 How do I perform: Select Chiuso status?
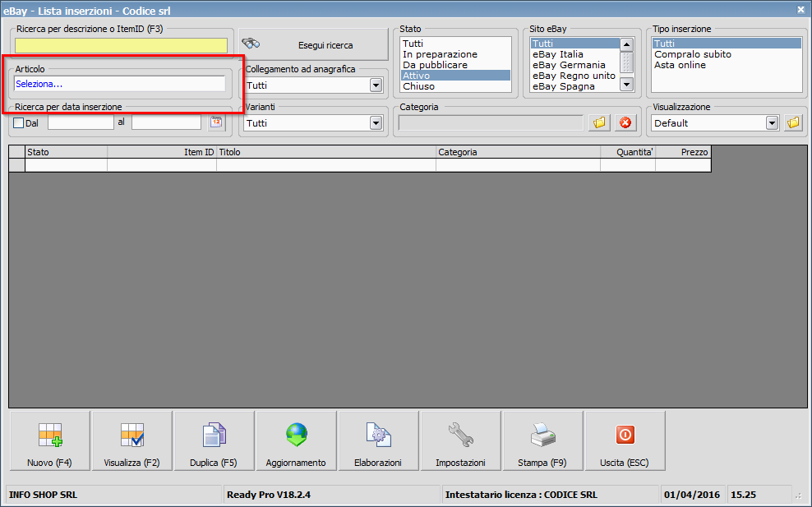(x=455, y=86)
